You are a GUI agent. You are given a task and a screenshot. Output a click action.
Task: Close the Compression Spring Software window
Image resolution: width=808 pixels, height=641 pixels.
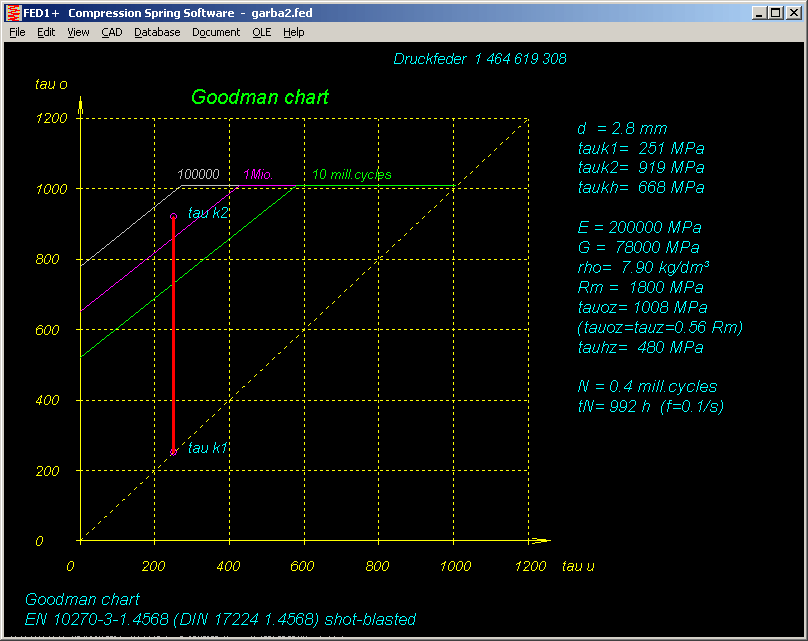coord(793,13)
